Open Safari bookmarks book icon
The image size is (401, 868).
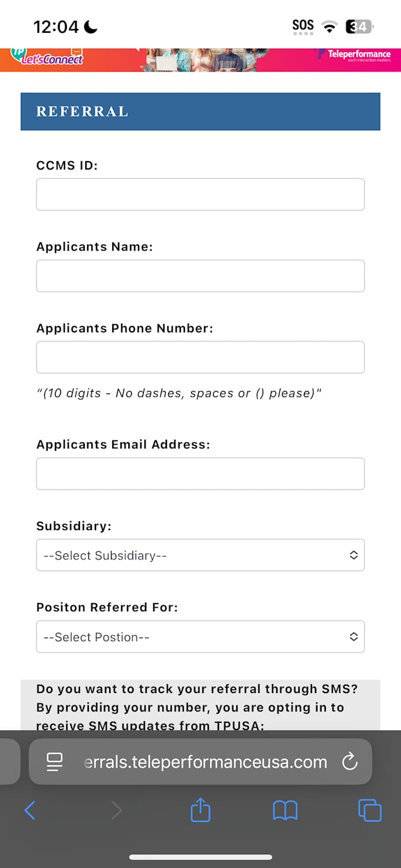(x=285, y=810)
